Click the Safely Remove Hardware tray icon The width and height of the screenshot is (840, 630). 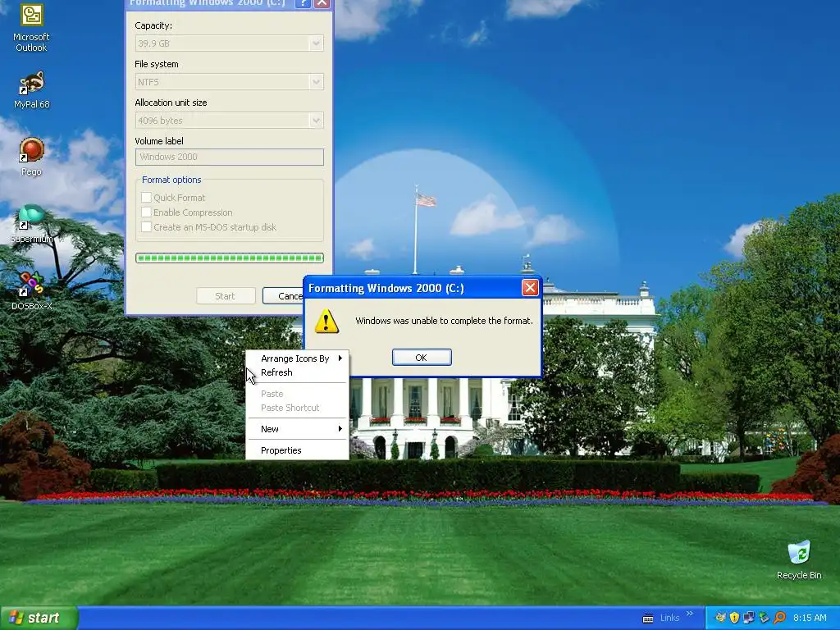point(764,618)
